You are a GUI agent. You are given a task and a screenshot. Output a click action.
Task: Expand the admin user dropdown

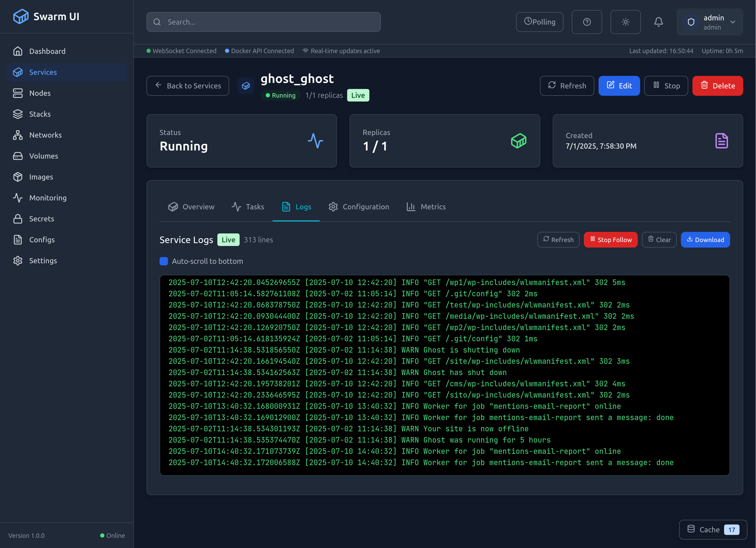pos(710,22)
